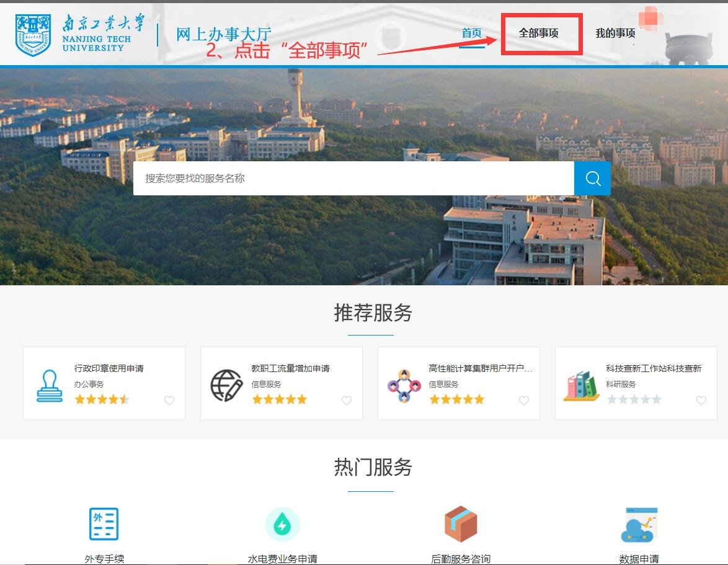Click the Nanjing Tech University logo
Viewport: 728px width, 565px height.
(x=33, y=35)
